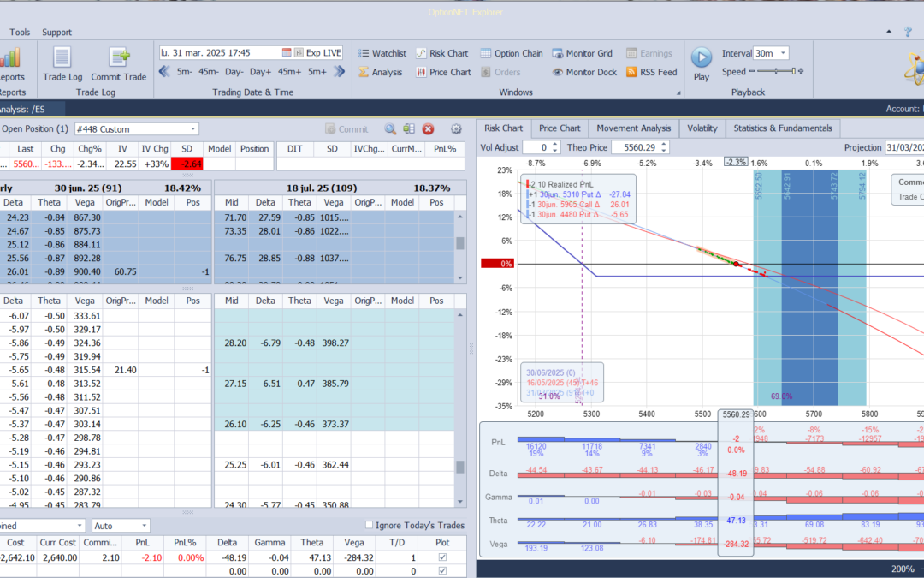The image size is (924, 578).
Task: Click the help question mark icon
Action: point(908,32)
